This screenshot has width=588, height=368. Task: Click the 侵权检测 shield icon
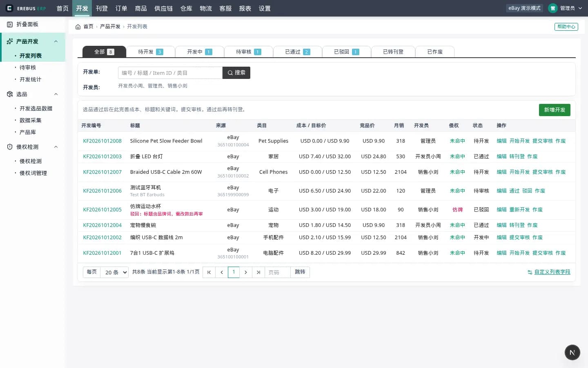[x=10, y=147]
